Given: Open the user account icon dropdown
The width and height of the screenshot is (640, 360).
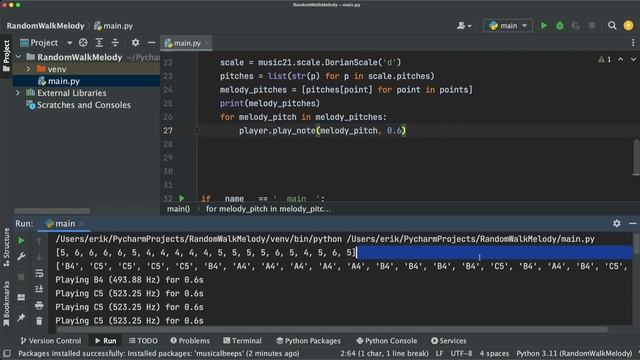Looking at the screenshot, I should pos(464,26).
